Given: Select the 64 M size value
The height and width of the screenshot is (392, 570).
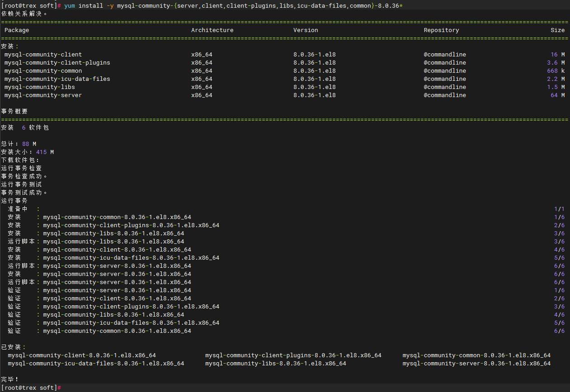Looking at the screenshot, I should click(x=557, y=95).
